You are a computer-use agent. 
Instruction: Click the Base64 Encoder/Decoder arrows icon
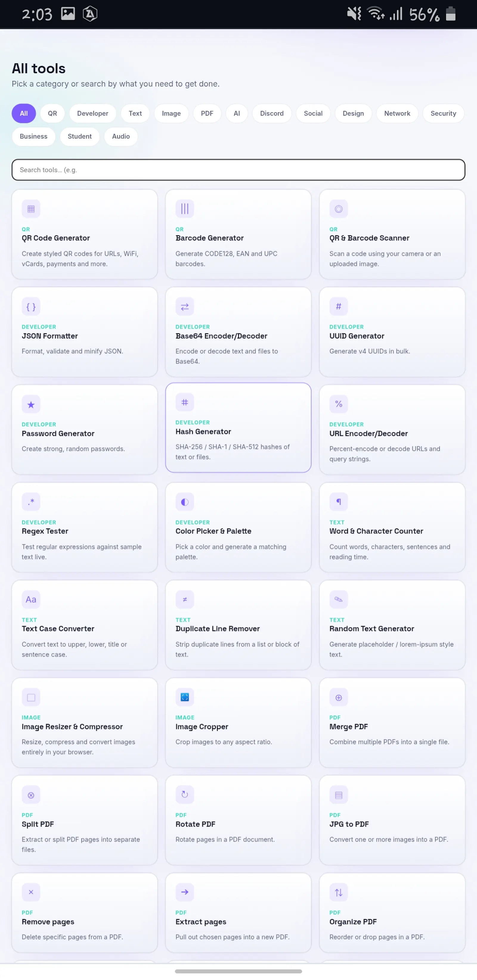point(185,307)
